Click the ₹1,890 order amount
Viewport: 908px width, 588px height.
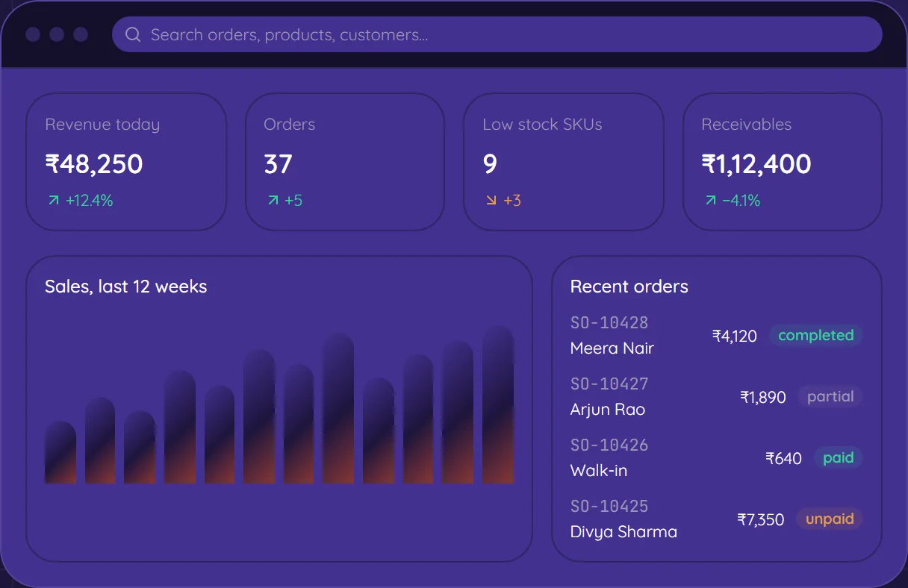pyautogui.click(x=763, y=397)
